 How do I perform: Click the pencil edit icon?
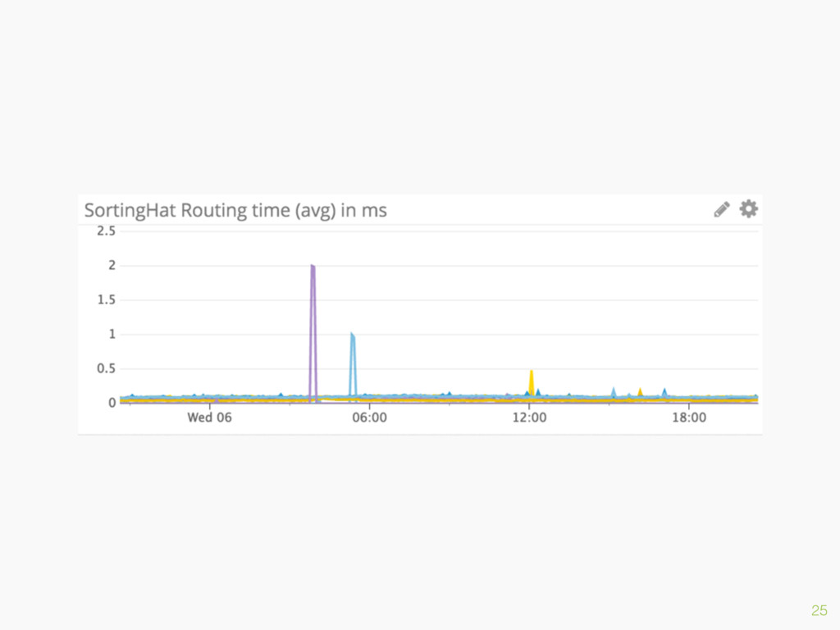[721, 210]
